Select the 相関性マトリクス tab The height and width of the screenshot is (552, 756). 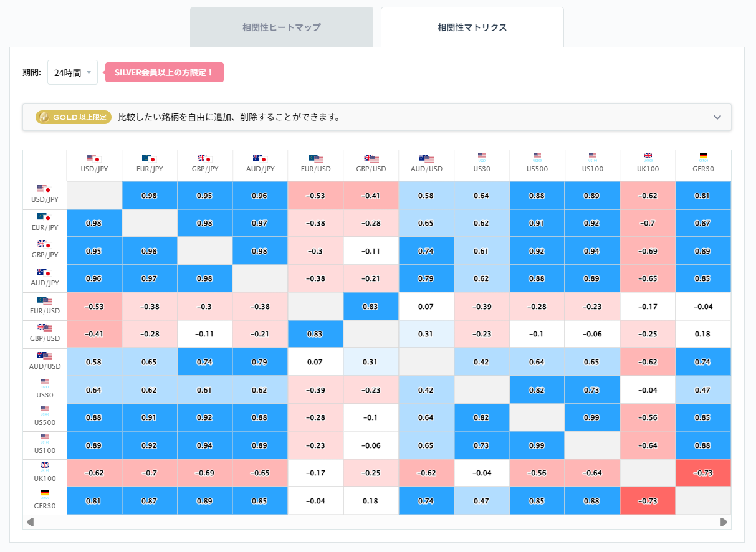point(472,27)
